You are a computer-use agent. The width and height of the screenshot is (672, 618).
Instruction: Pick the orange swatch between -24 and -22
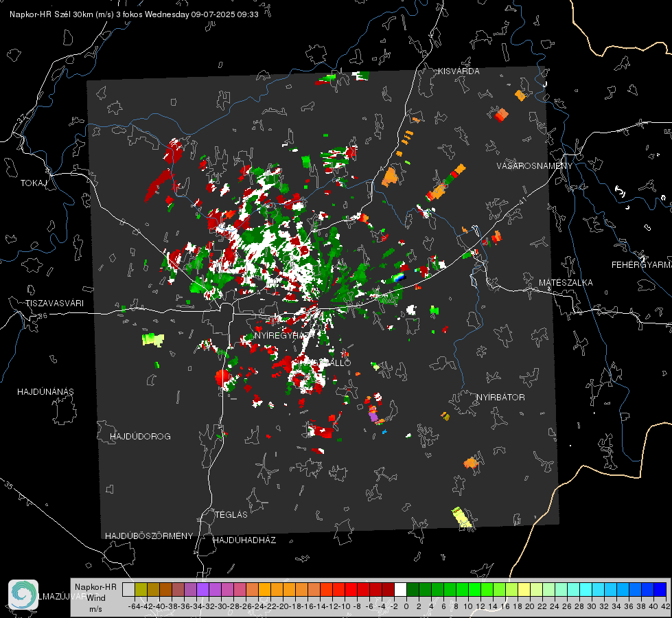[264, 589]
